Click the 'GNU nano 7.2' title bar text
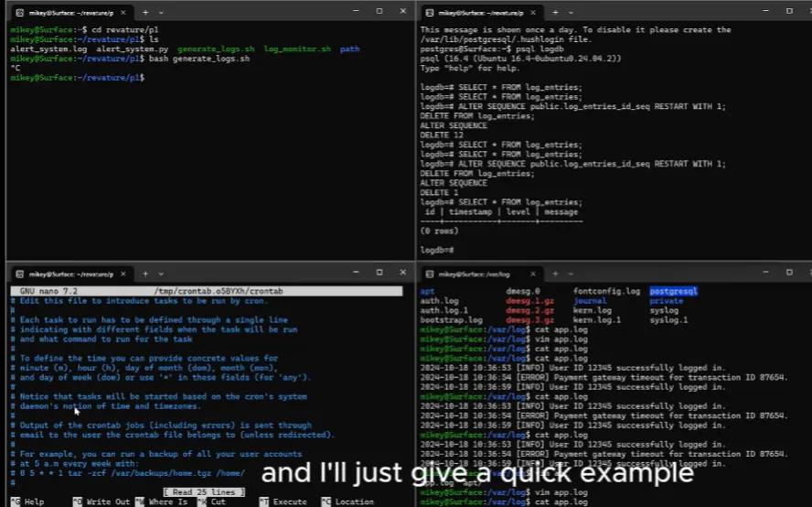 coord(48,291)
